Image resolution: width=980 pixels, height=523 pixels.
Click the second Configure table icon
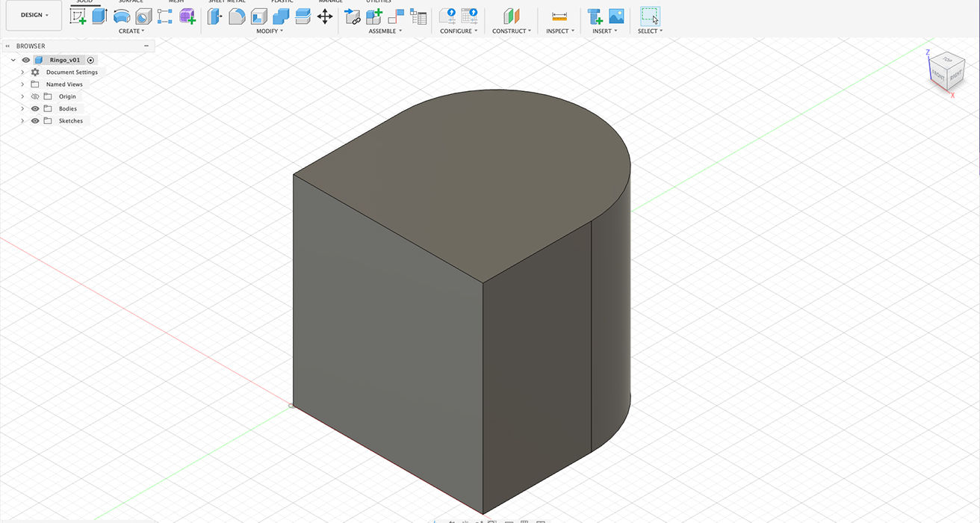tap(469, 16)
